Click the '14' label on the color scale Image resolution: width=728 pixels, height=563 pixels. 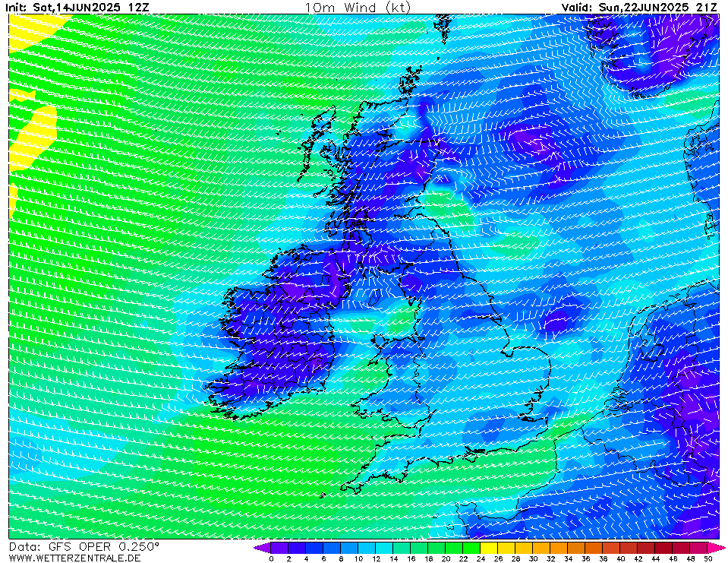click(393, 558)
